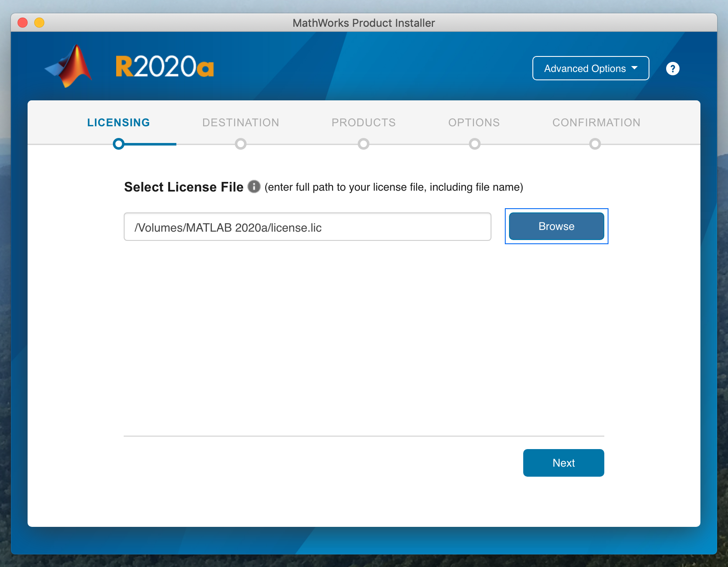Click the R2020a release logo
Viewport: 728px width, 567px height.
point(165,66)
